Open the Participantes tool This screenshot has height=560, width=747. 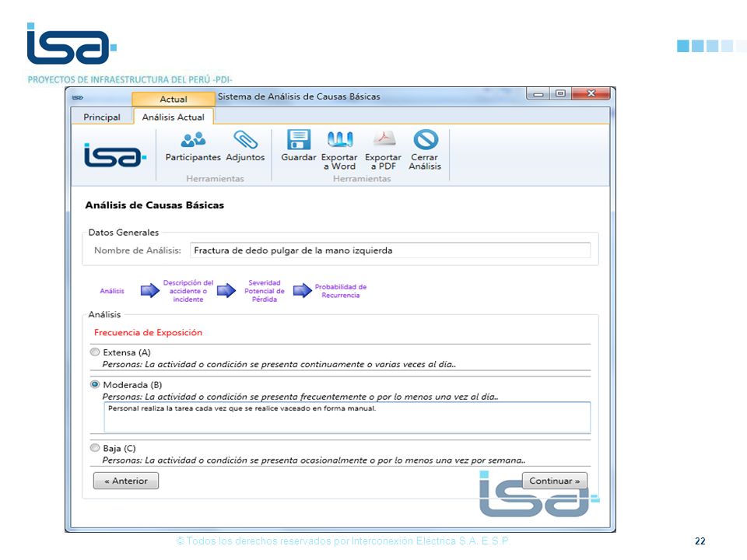click(x=193, y=147)
